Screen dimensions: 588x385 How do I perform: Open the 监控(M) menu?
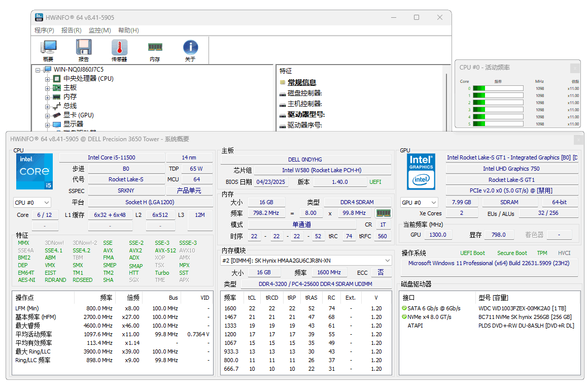pyautogui.click(x=100, y=30)
